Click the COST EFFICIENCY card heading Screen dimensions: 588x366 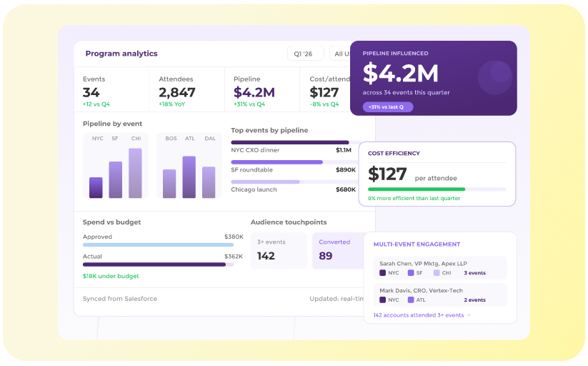pyautogui.click(x=394, y=154)
